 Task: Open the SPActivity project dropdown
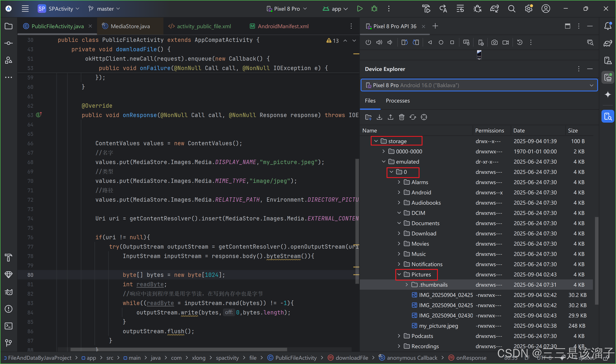(58, 9)
